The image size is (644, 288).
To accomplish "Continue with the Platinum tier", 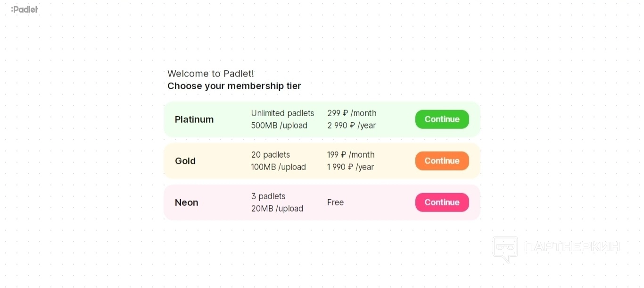I will tap(442, 119).
